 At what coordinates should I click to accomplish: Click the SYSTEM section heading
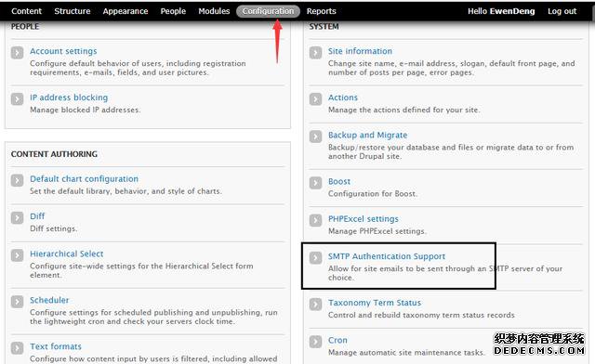pyautogui.click(x=324, y=27)
